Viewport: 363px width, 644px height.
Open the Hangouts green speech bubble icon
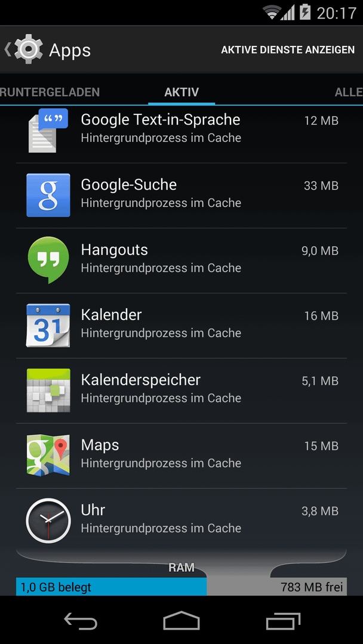pos(48,259)
